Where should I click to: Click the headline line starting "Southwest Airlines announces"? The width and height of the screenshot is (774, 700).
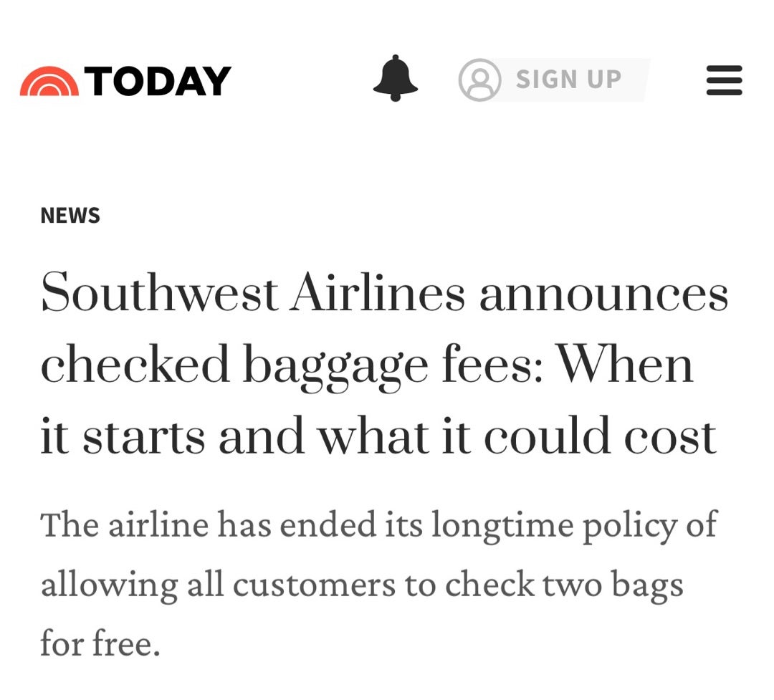click(x=384, y=294)
